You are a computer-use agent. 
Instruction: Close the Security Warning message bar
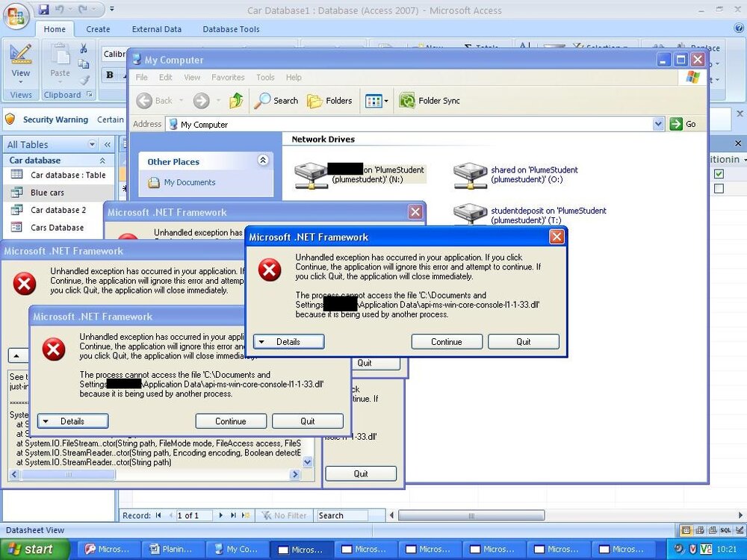tap(740, 113)
